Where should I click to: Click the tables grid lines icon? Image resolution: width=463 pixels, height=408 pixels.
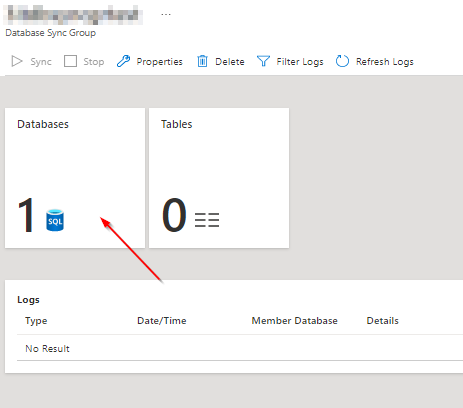pos(207,220)
